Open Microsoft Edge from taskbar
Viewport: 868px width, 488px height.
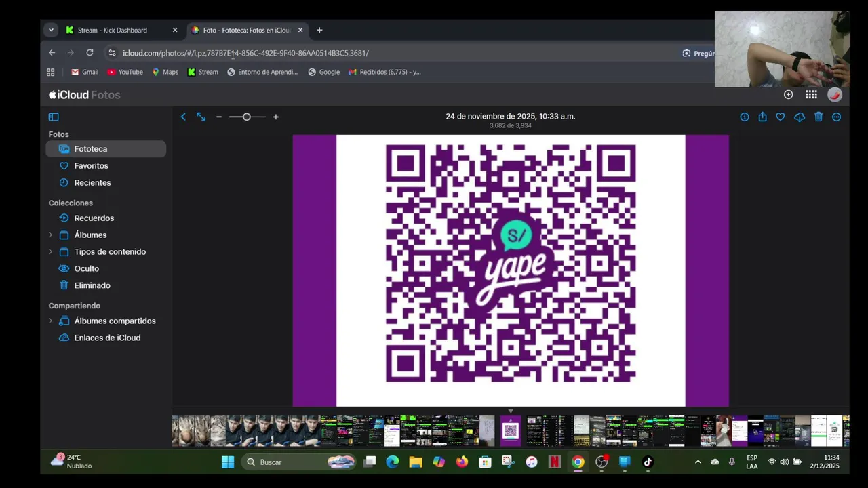click(x=393, y=462)
